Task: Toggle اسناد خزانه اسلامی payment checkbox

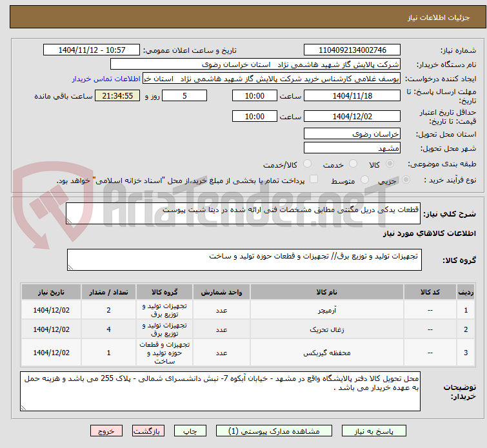Action: (314, 179)
